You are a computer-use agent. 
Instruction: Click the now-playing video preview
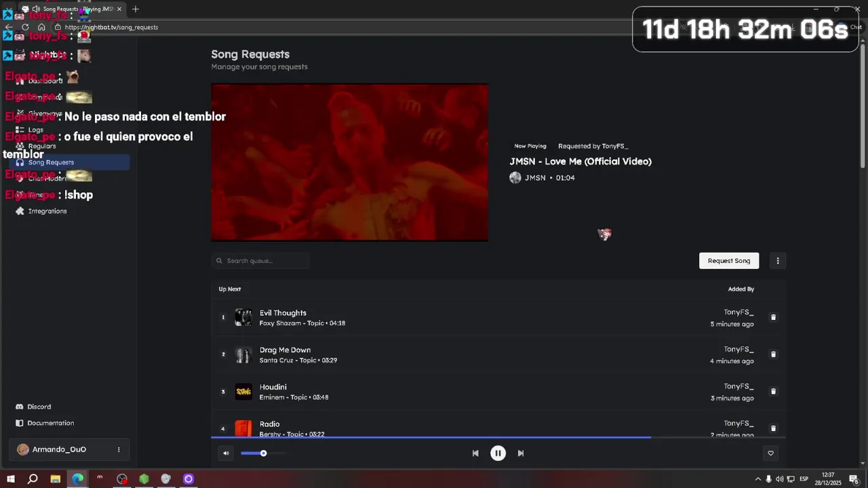[x=349, y=163]
